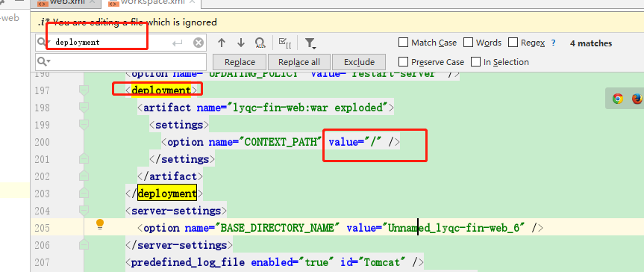Collapse fold marker on line 204
644x272 pixels.
[x=84, y=211]
